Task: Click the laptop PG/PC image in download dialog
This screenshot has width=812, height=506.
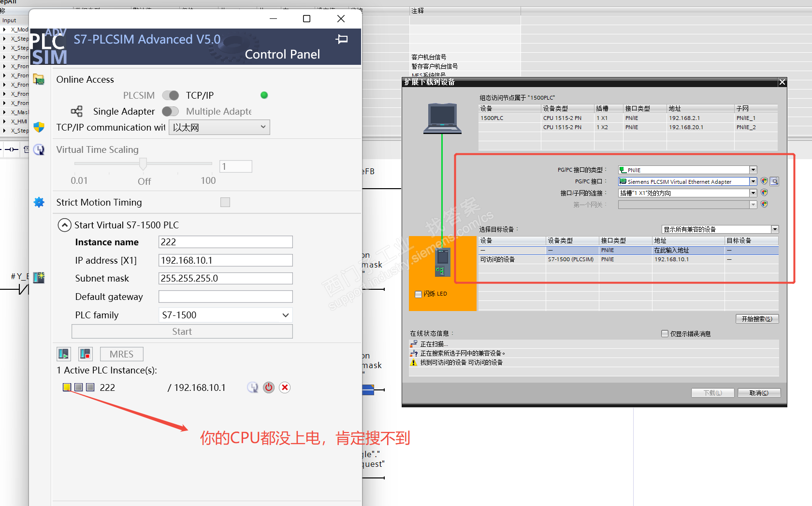Action: [442, 118]
